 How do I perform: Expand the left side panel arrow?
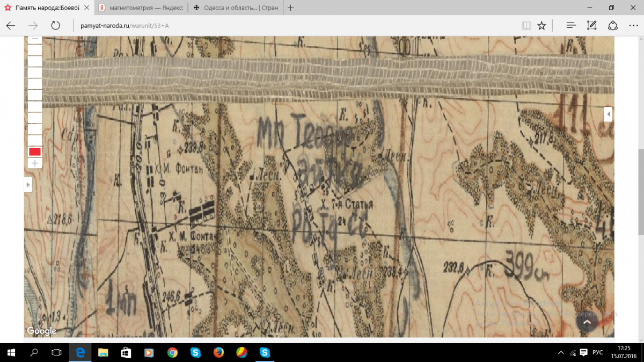pyautogui.click(x=28, y=185)
